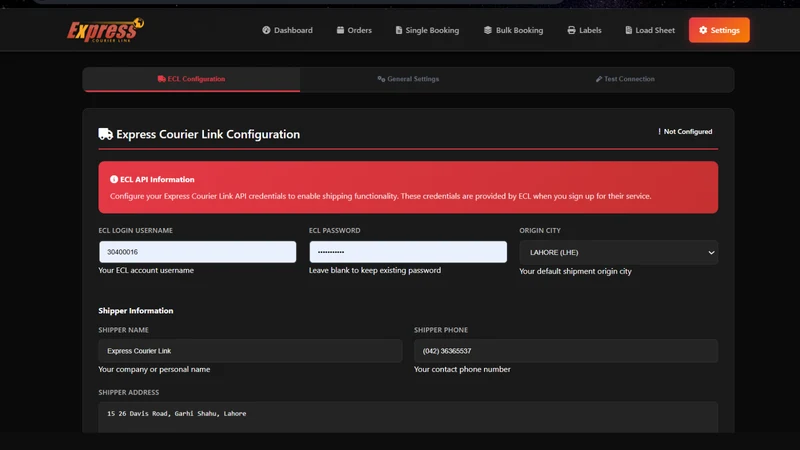Click the ECL PASSWORD label
The width and height of the screenshot is (800, 450).
click(x=335, y=231)
